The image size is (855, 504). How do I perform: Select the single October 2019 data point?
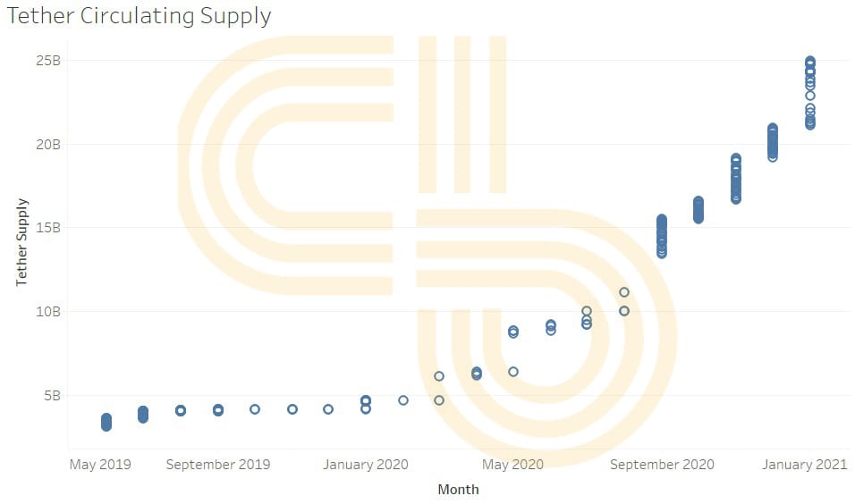click(x=255, y=409)
